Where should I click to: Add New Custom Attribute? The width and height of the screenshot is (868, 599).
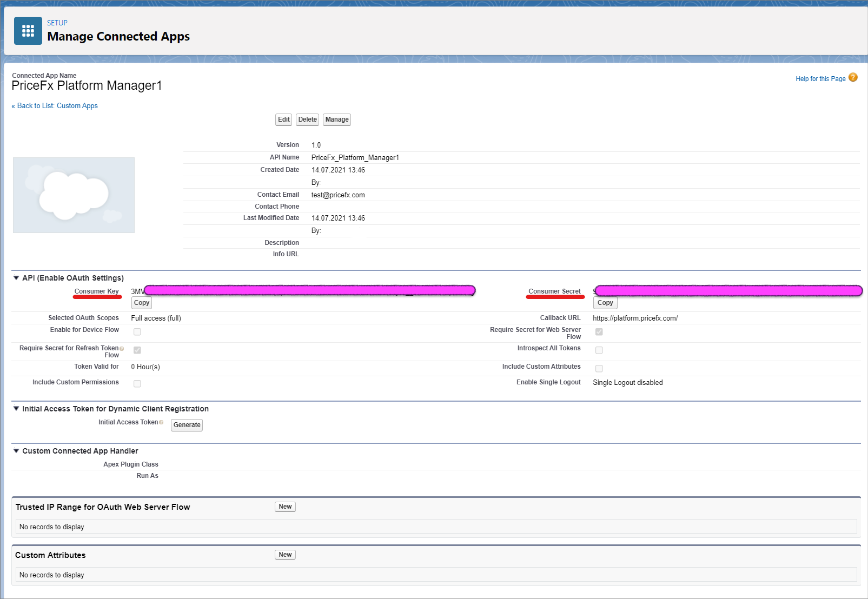285,555
